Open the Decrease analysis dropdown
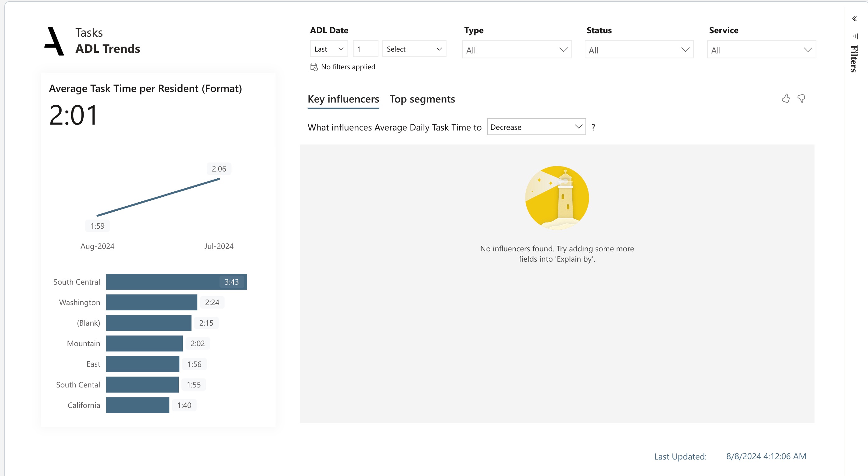 (x=536, y=127)
